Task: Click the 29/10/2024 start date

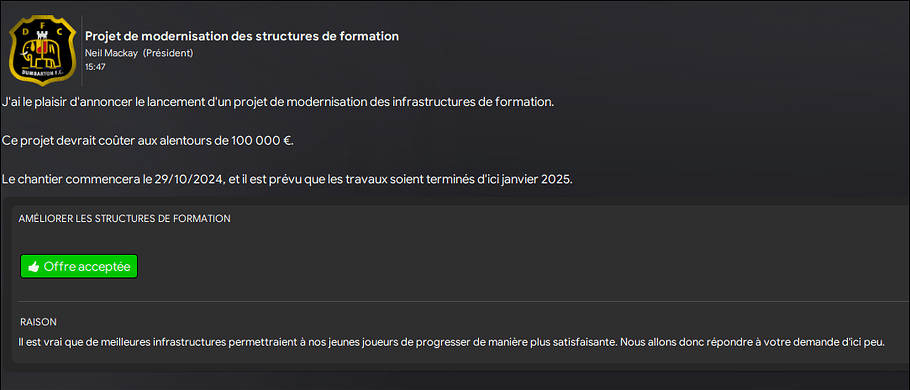Action: pos(189,179)
